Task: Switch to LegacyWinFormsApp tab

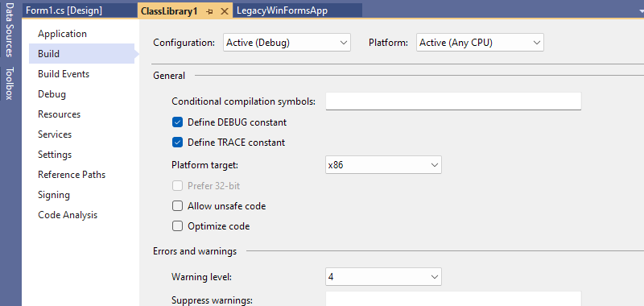Action: (x=283, y=10)
